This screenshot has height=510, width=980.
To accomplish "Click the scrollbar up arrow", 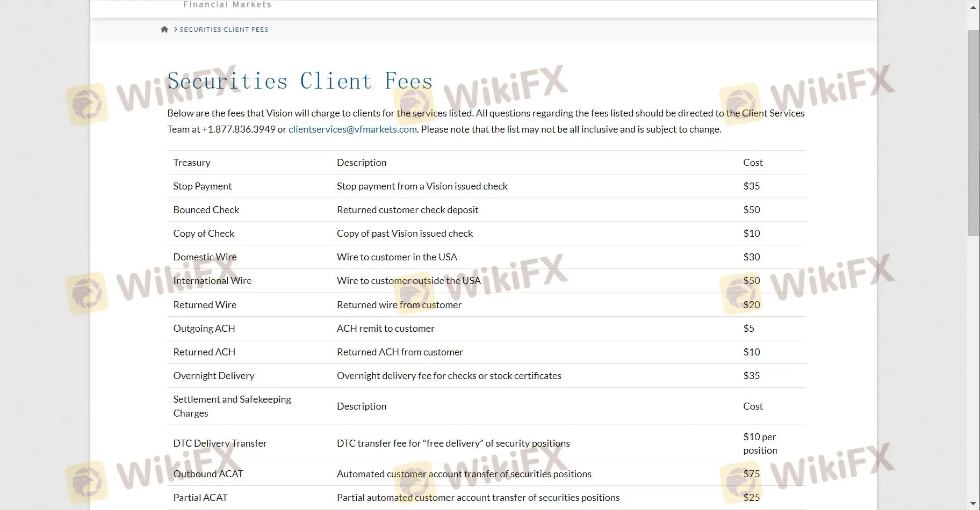I will (x=973, y=8).
